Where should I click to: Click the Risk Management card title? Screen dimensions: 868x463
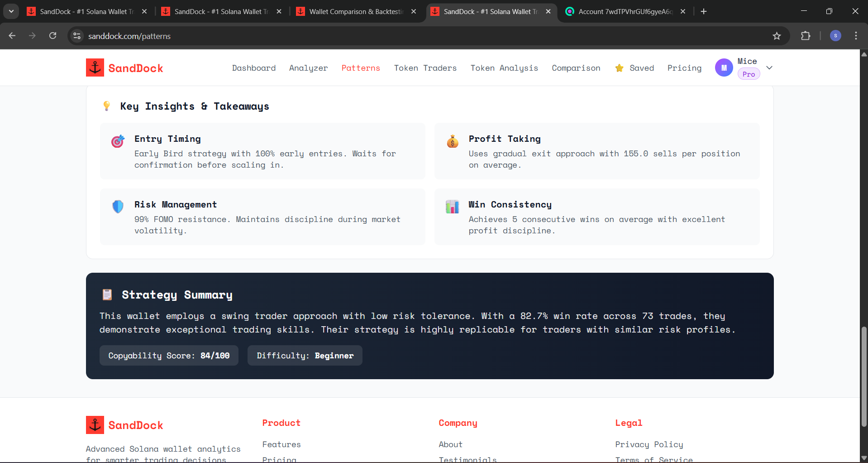tap(176, 205)
